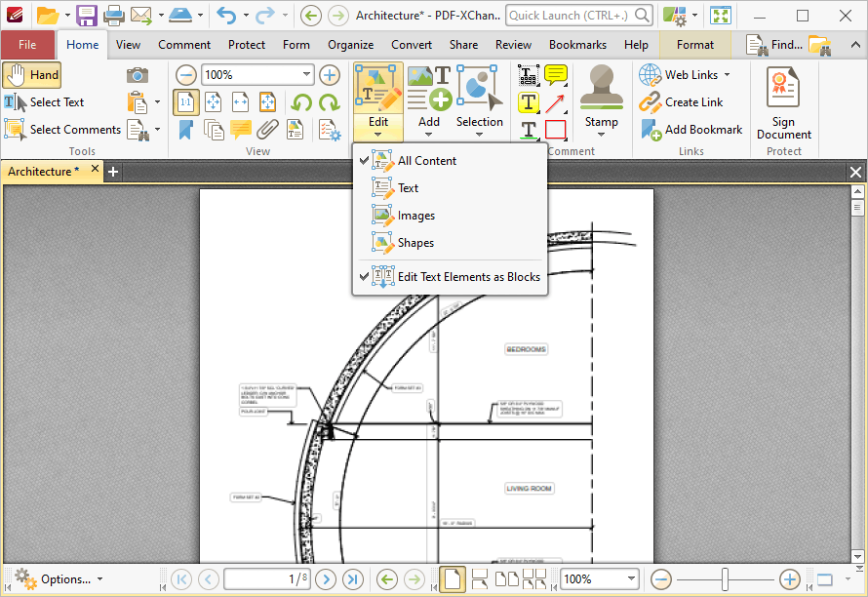Click the yellow Sticky Note comment icon
The width and height of the screenshot is (868, 597).
[x=555, y=75]
